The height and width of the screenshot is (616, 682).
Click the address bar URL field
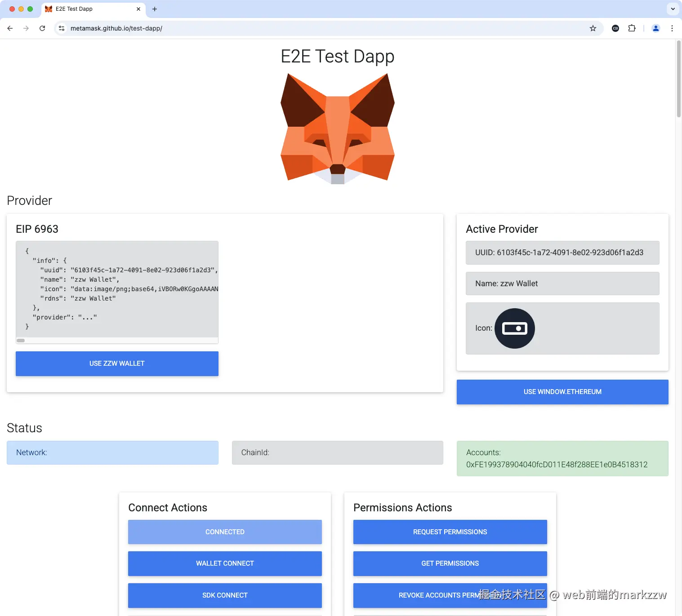[328, 28]
